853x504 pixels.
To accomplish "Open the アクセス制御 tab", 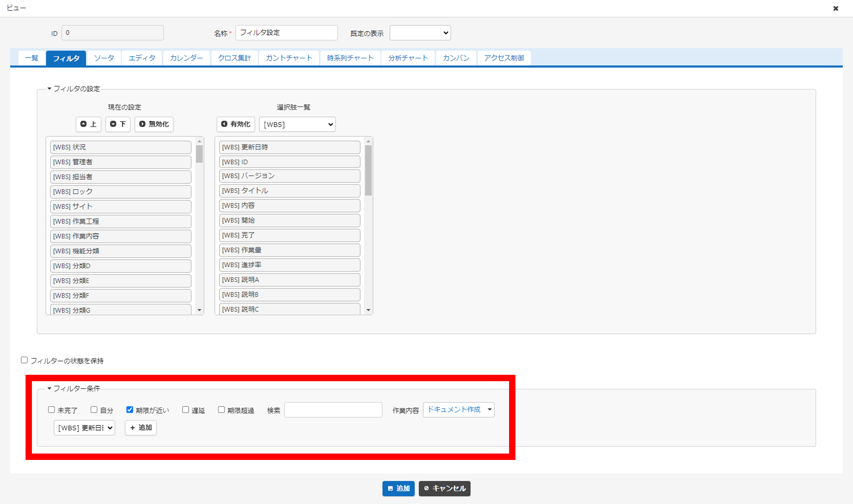I will click(x=504, y=58).
